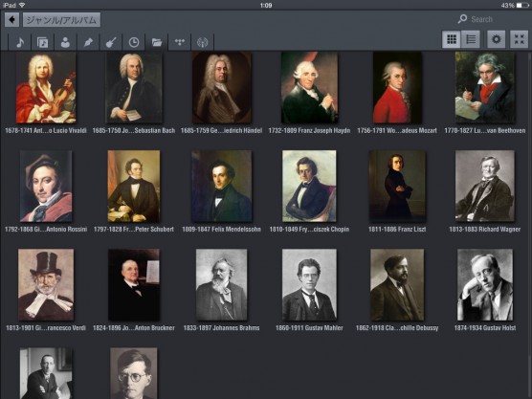Open the Gustav Mahler photo
Screen dimensions: 532x399
(x=309, y=285)
